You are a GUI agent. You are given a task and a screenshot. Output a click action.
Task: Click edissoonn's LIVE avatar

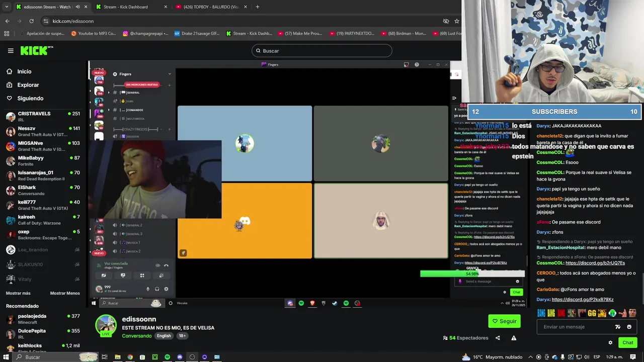click(106, 326)
